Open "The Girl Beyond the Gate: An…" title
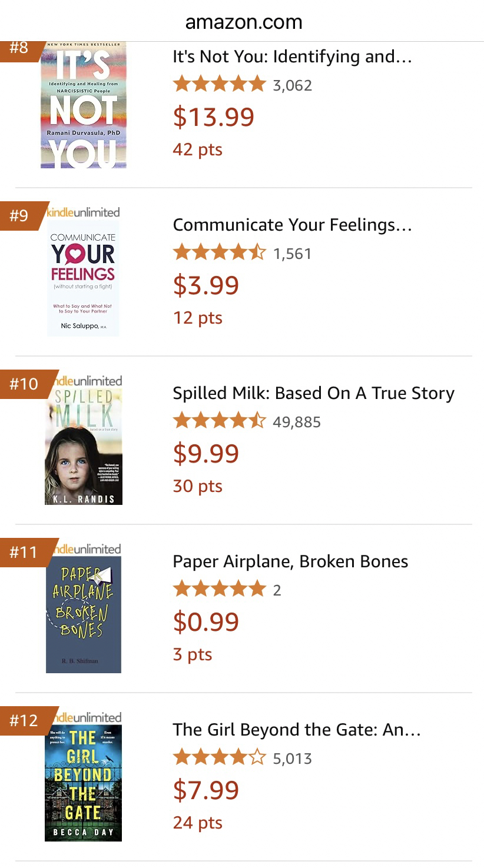This screenshot has width=484, height=868. pyautogui.click(x=297, y=730)
